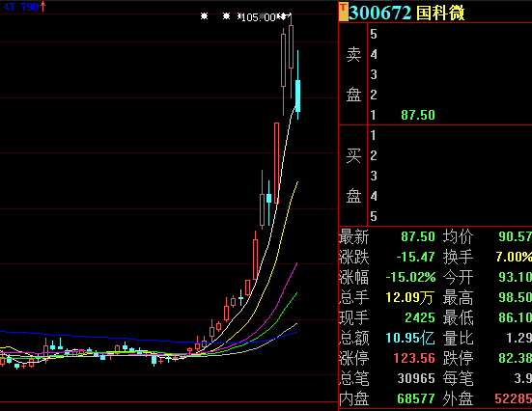Click the leftmost star info marker on chart
Screen dimensions: 532x411
[x=204, y=16]
